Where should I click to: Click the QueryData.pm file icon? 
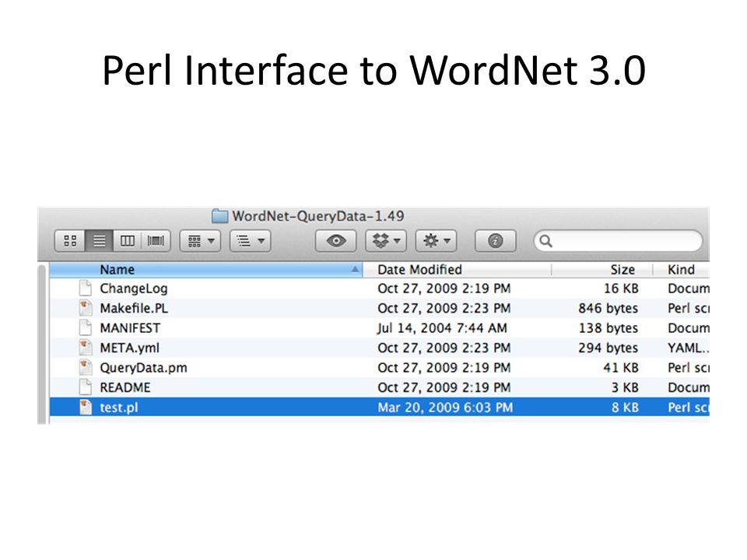(x=86, y=368)
